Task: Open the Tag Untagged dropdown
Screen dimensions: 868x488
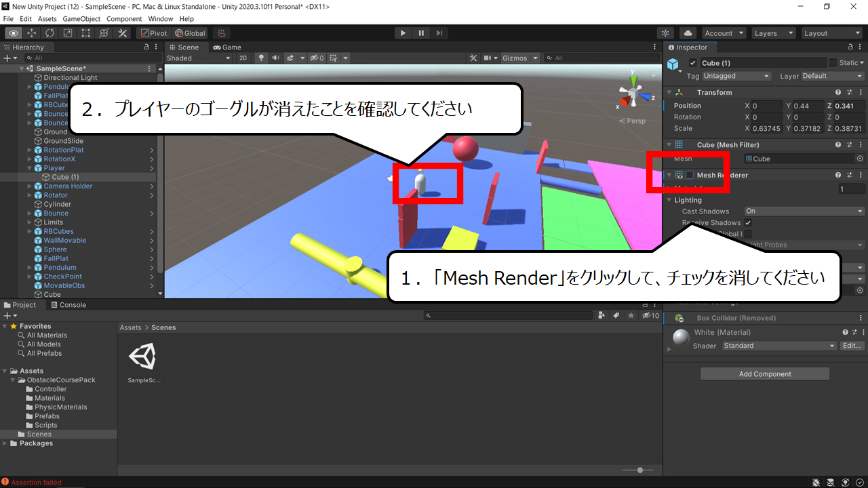Action: point(736,76)
